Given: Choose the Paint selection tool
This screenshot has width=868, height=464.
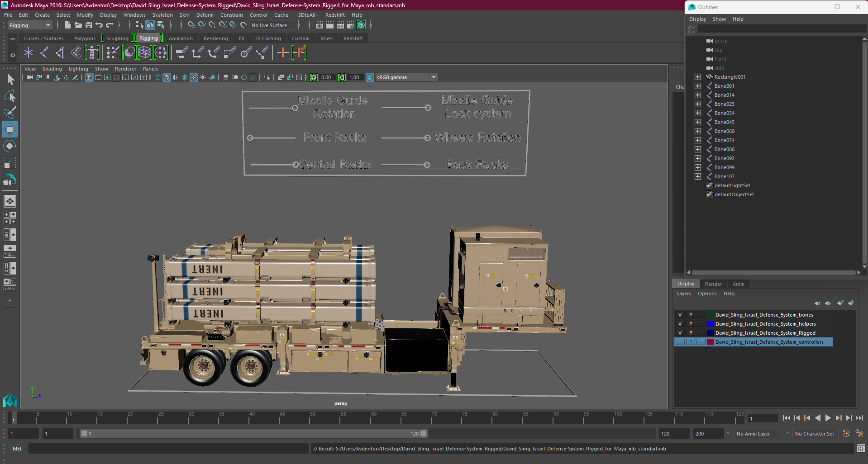Looking at the screenshot, I should pyautogui.click(x=10, y=113).
